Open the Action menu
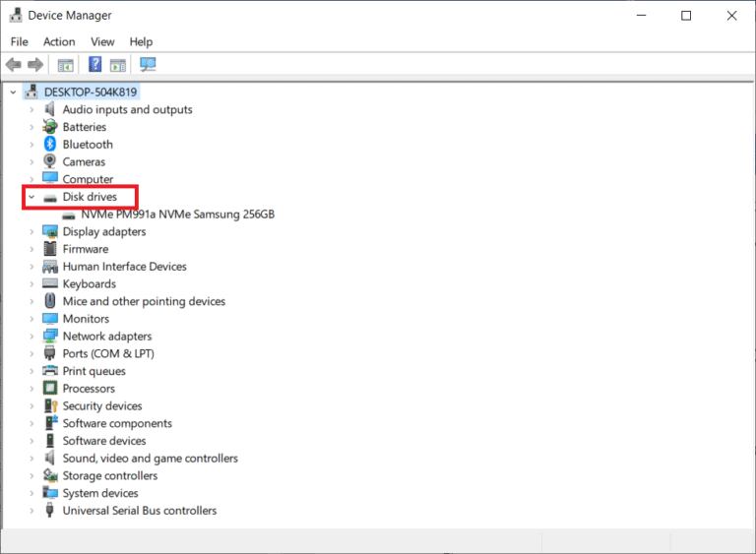Image resolution: width=756 pixels, height=554 pixels. tap(59, 42)
